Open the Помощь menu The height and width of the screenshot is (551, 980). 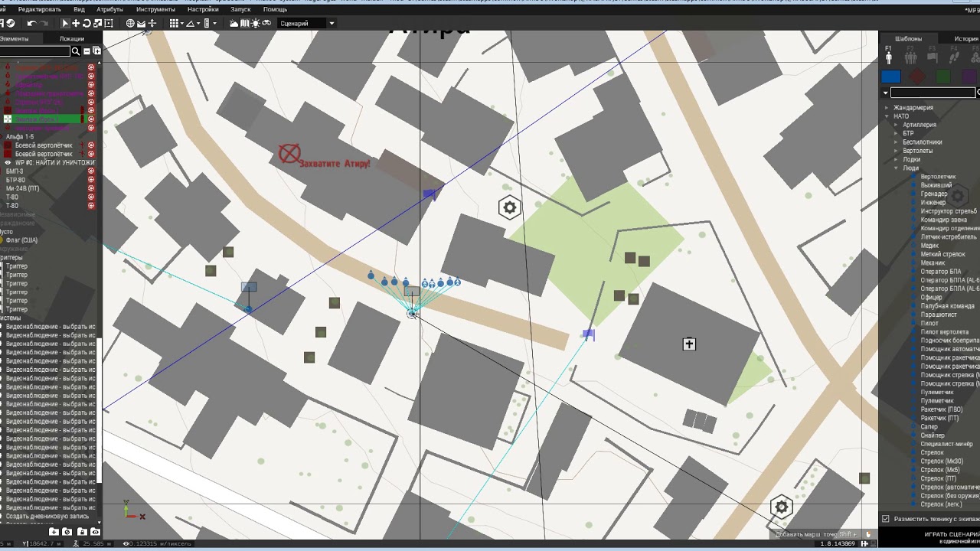(275, 9)
